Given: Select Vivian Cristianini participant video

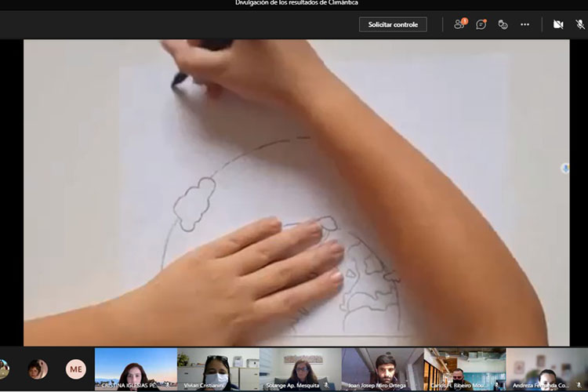Looking at the screenshot, I should [218, 369].
